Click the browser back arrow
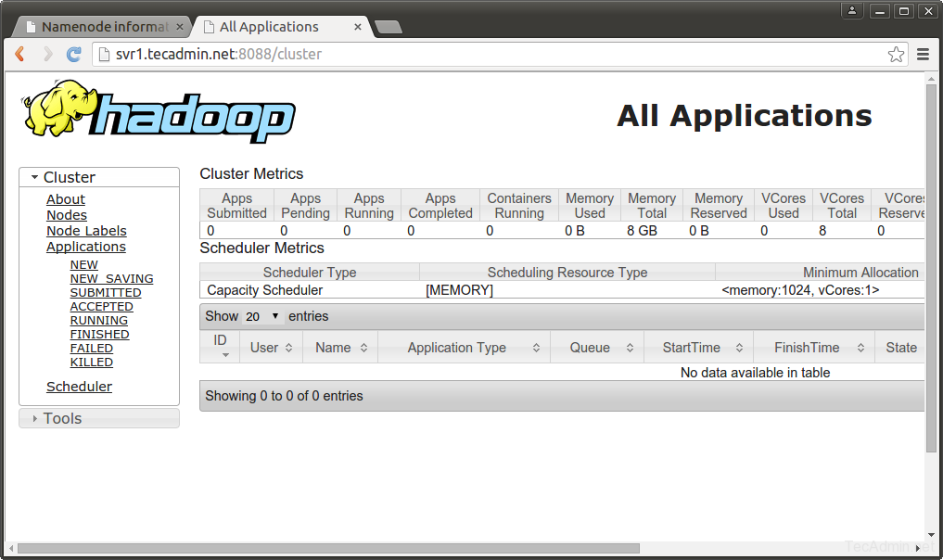This screenshot has height=560, width=943. click(x=19, y=55)
